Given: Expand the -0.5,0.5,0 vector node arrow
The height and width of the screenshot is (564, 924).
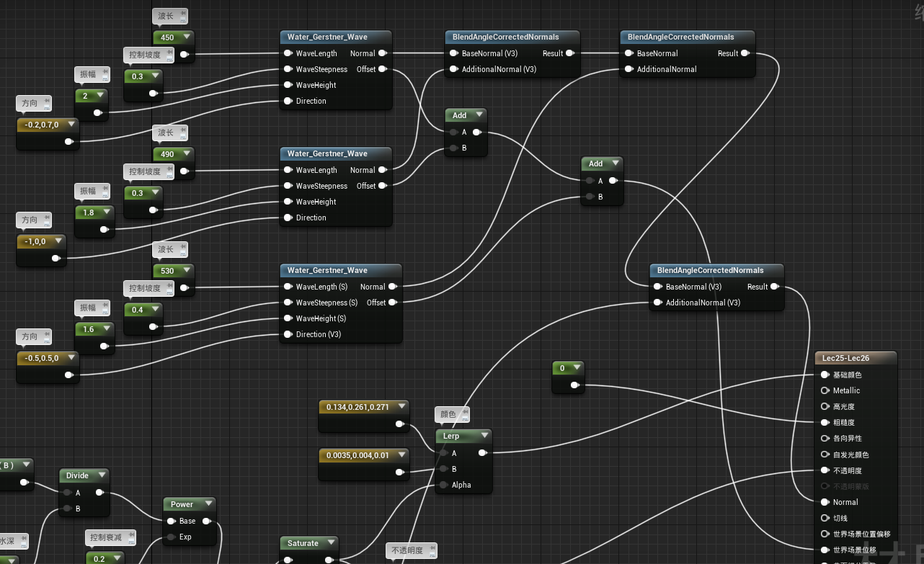Looking at the screenshot, I should 71,358.
